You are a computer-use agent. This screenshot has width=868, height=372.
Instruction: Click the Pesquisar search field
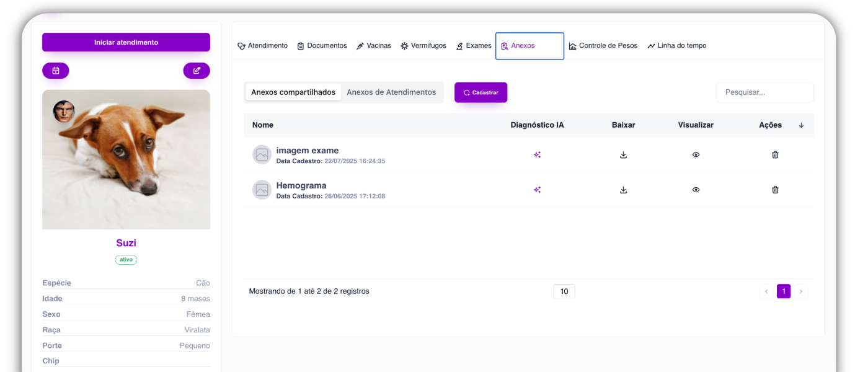pos(764,92)
